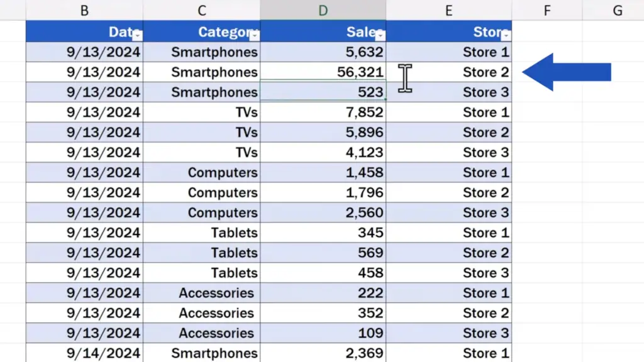This screenshot has height=362, width=644.
Task: Select the sales cell showing 2,369
Action: (x=323, y=353)
